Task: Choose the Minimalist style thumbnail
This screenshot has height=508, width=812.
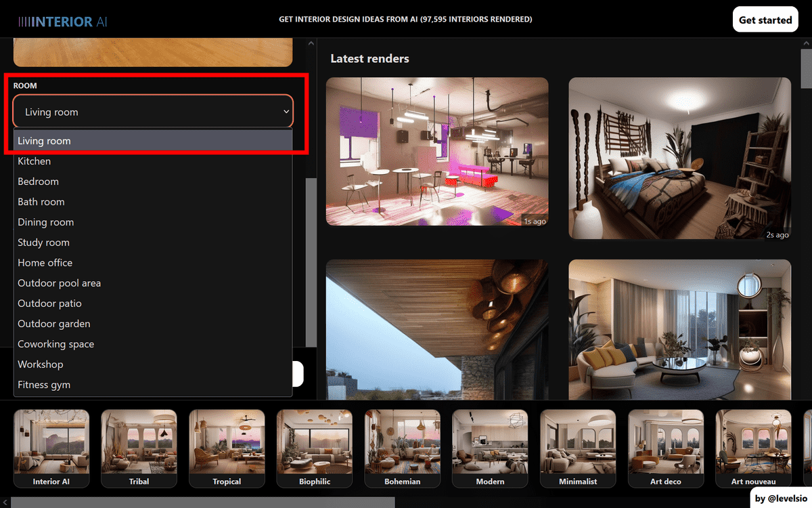Action: pos(578,448)
